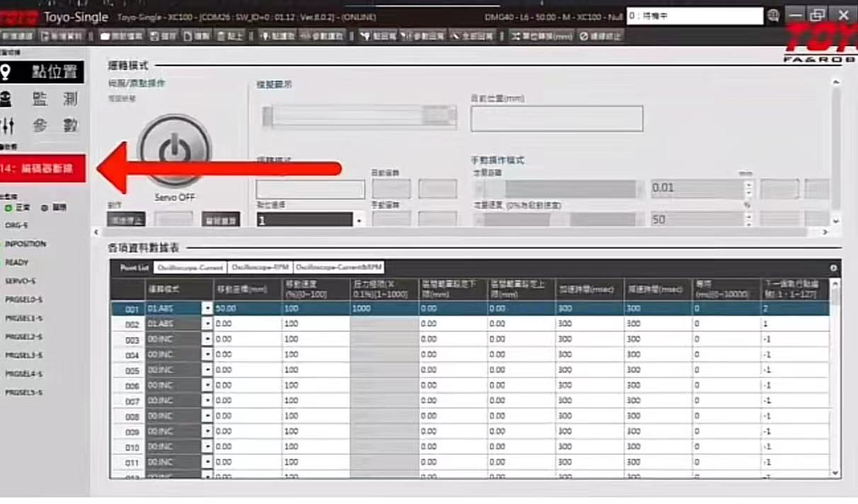Click the globe language icon in title bar
The height and width of the screenshot is (504, 858).
tap(773, 16)
